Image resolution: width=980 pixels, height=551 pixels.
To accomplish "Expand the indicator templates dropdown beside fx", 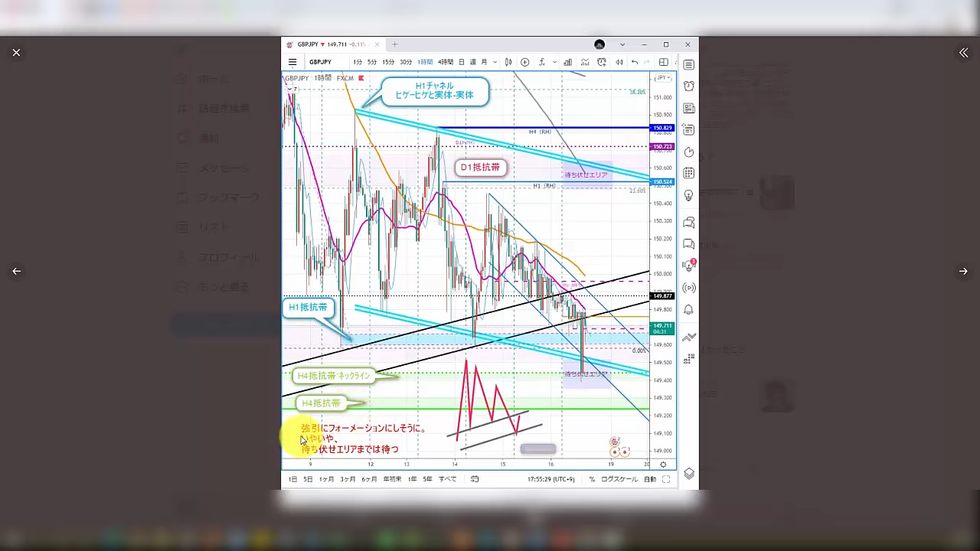I will tap(554, 62).
